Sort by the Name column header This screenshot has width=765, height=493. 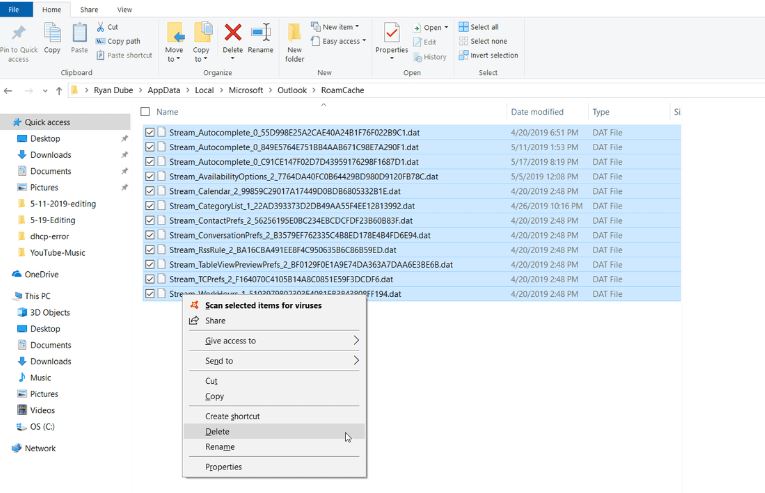[x=167, y=112]
